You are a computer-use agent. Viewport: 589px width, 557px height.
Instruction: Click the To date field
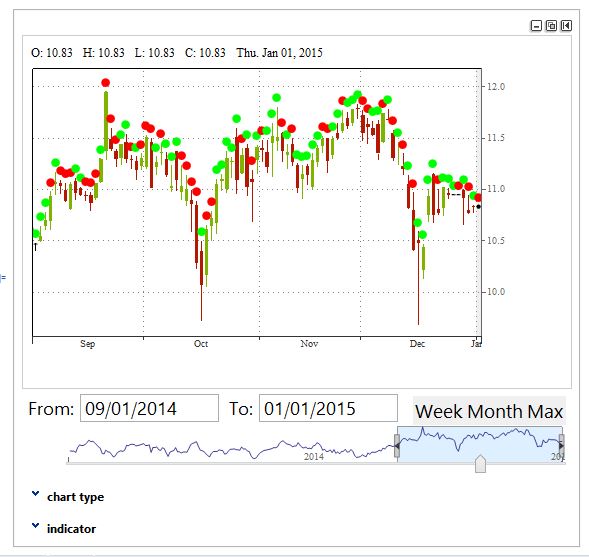click(x=328, y=408)
